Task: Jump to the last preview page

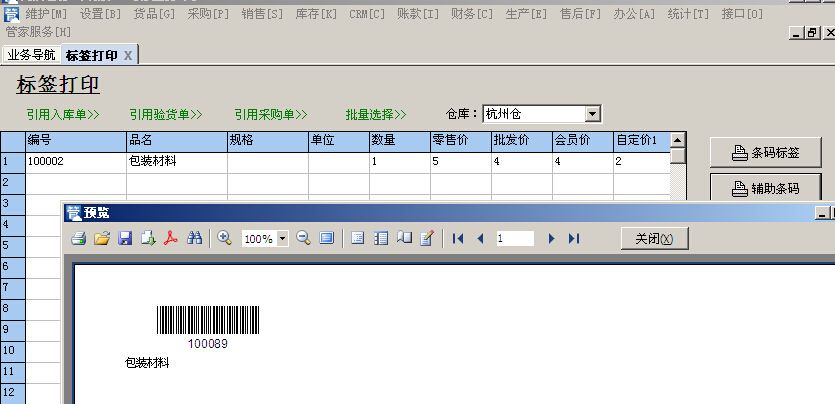Action: click(574, 238)
